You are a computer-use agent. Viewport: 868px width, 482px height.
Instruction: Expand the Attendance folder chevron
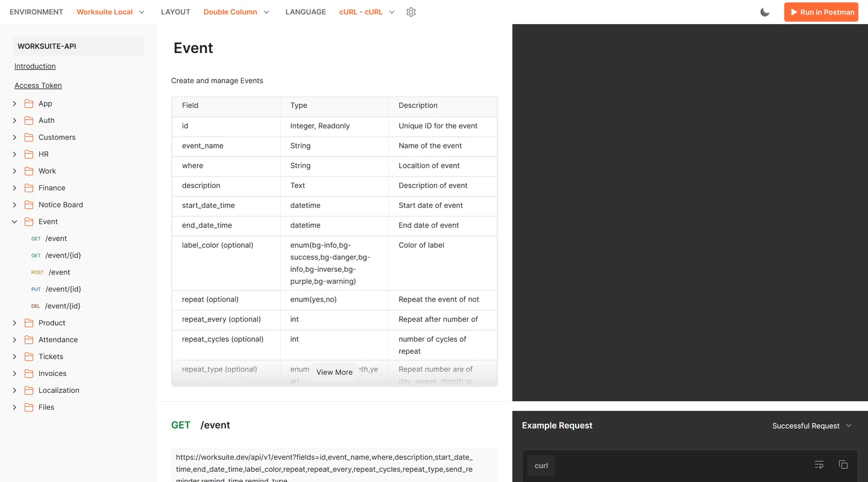pyautogui.click(x=14, y=340)
